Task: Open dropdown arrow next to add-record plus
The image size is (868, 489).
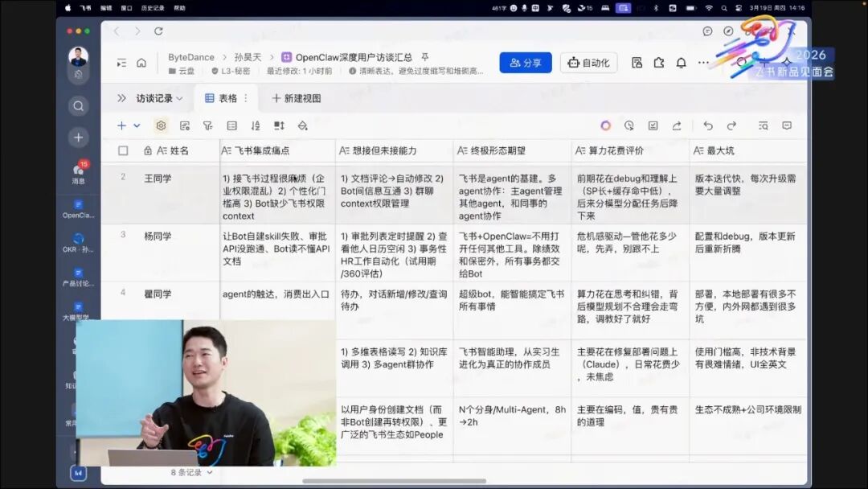Action: point(137,125)
